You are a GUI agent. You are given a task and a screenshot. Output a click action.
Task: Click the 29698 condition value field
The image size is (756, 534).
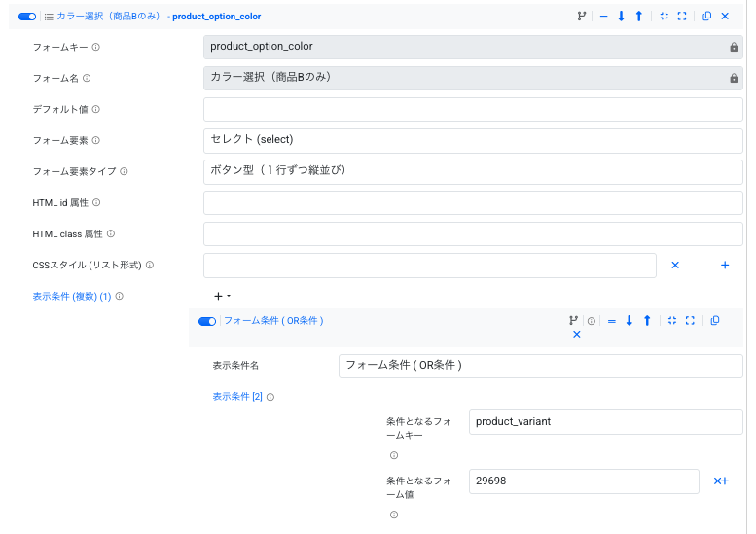[x=584, y=481]
